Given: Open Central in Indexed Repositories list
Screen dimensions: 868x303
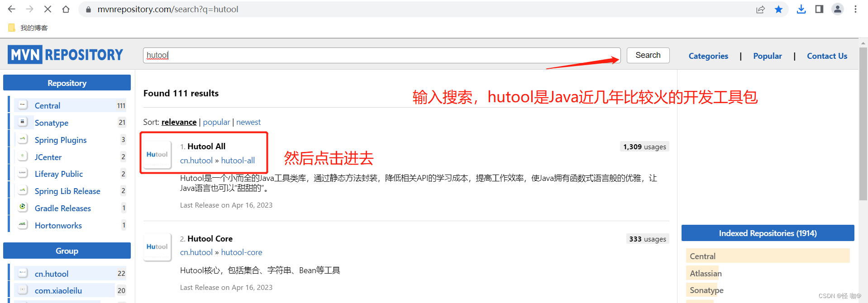Looking at the screenshot, I should click(702, 256).
